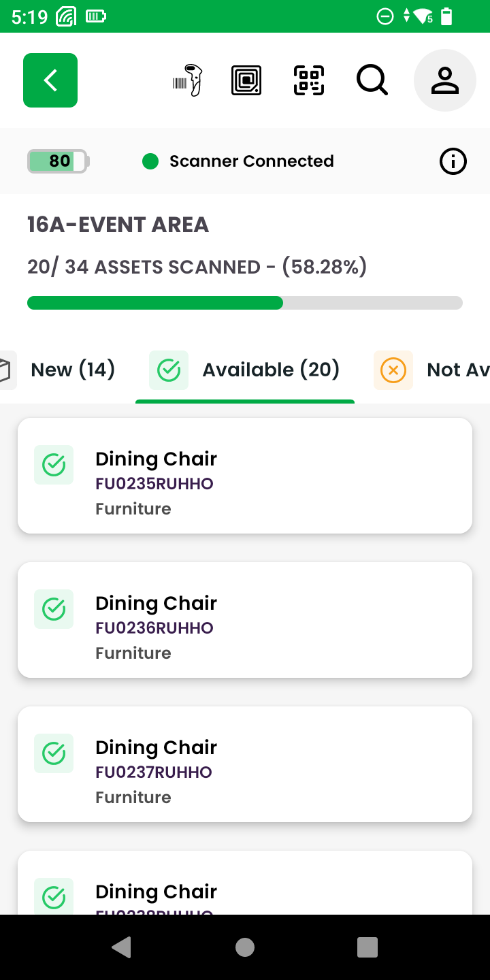Image resolution: width=490 pixels, height=980 pixels.
Task: Open the FU0235RUHHO asset code link
Action: pyautogui.click(x=154, y=484)
